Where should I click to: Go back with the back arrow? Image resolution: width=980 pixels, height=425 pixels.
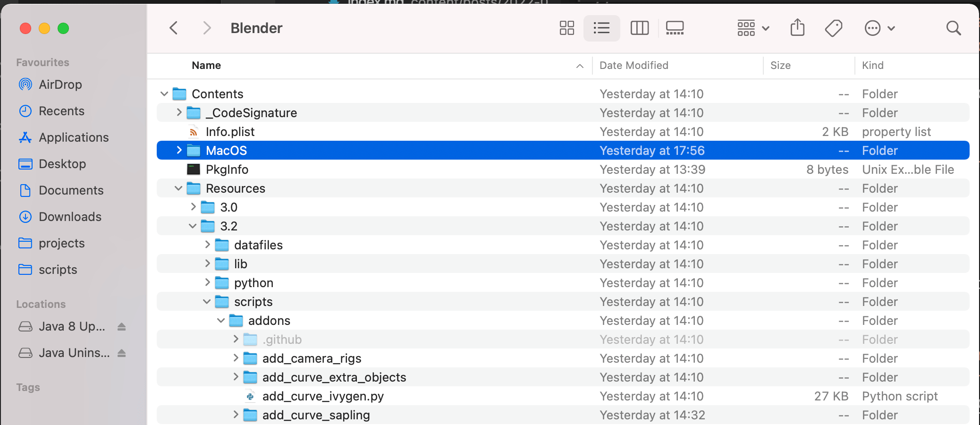[174, 28]
